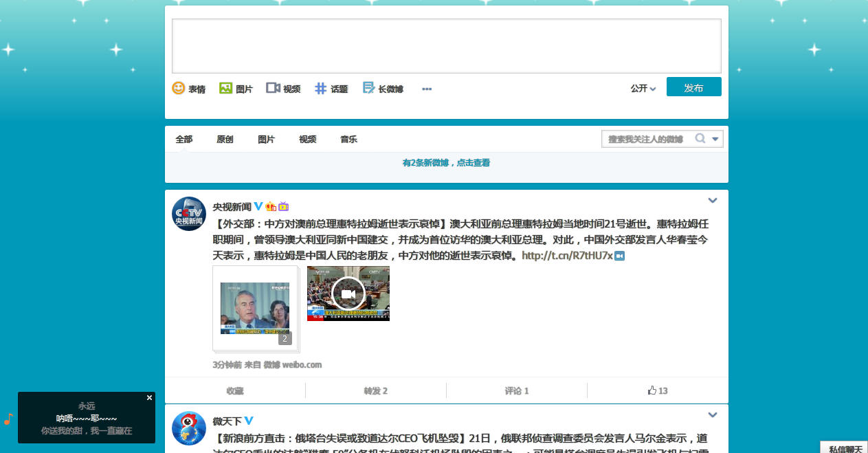Viewport: 868px width, 453px height.
Task: Add a picture via 图片 icon in composer
Action: click(x=236, y=89)
